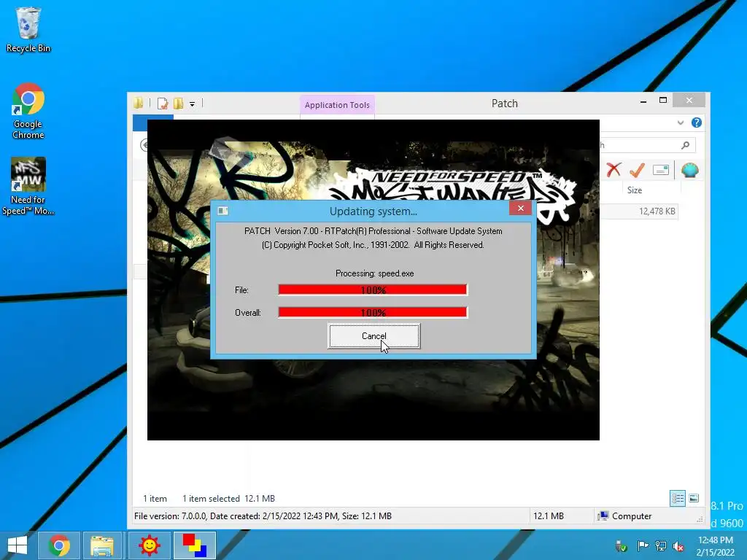Click the search magnifier in Patch window
This screenshot has width=747, height=560.
686,145
